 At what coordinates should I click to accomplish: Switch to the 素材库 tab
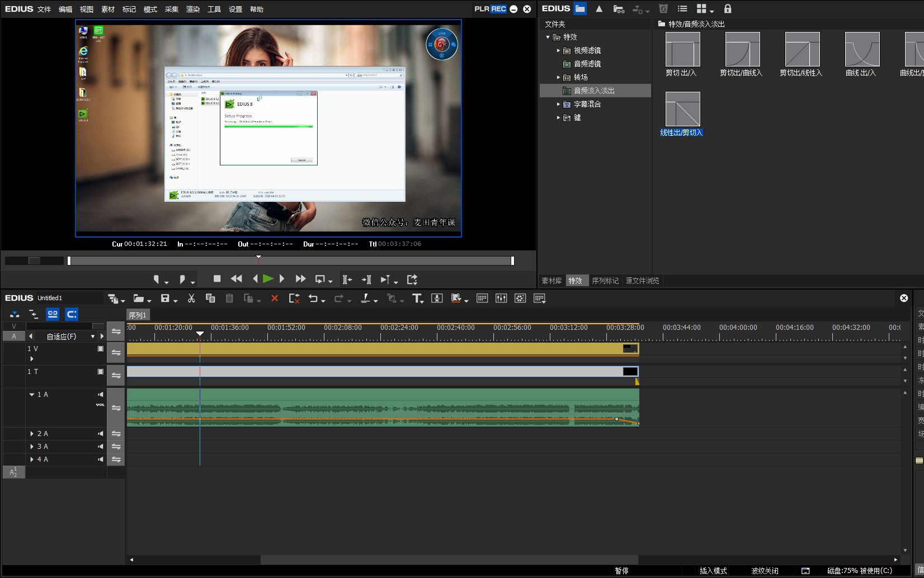point(551,281)
